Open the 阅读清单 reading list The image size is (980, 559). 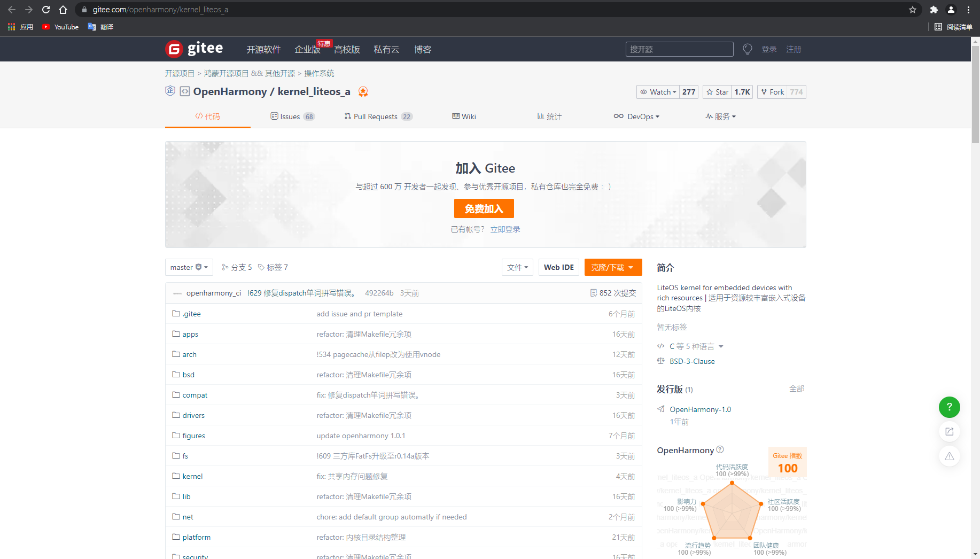(x=953, y=27)
